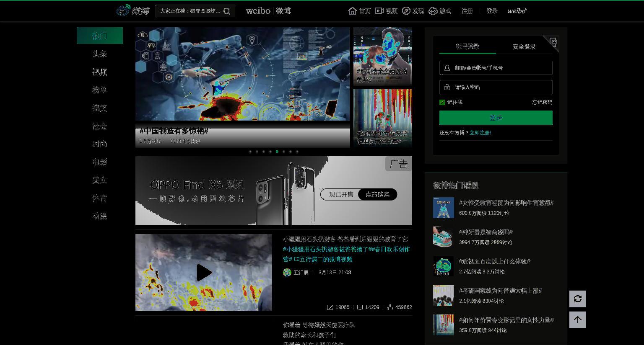Open 五行属二的微博视频 link
The width and height of the screenshot is (644, 345).
323,259
